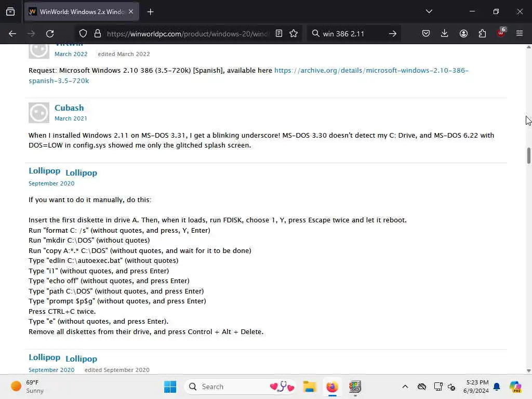Open Firefox View recent browsing icon

[x=10, y=12]
